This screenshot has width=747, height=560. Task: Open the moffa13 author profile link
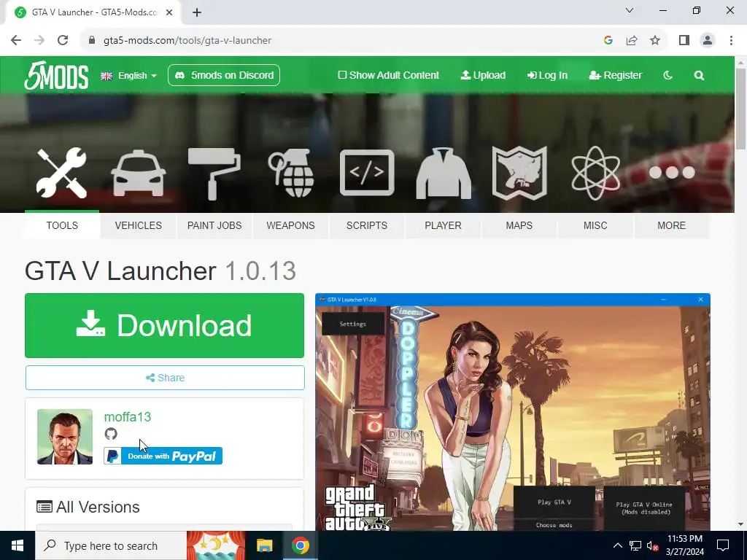point(128,416)
